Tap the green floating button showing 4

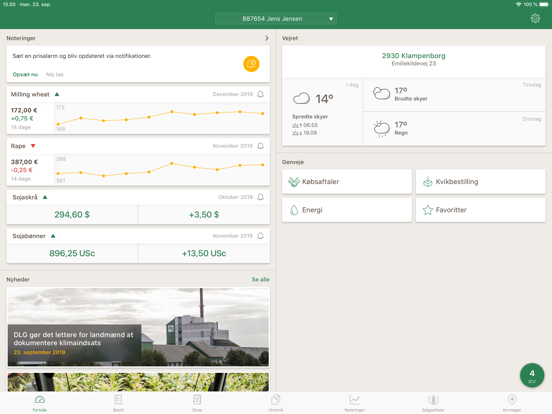(532, 375)
